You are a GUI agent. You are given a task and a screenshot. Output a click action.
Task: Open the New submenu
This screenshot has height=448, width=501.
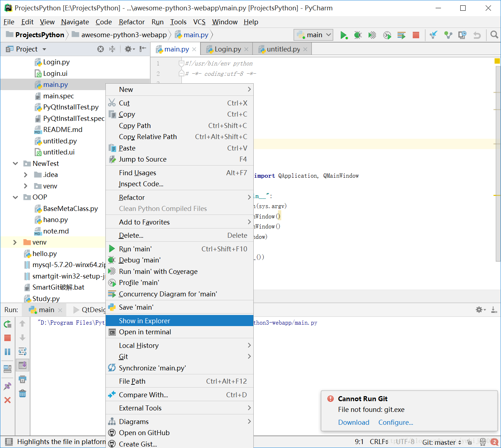point(180,89)
